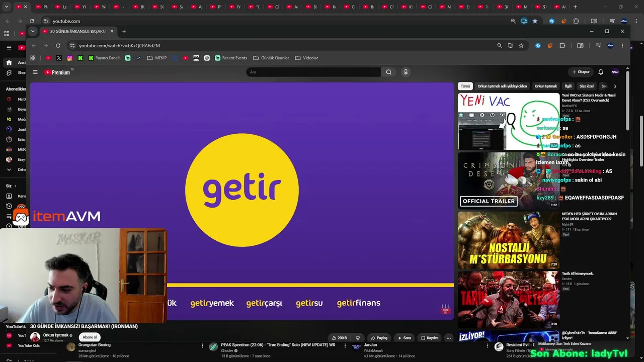This screenshot has width=644, height=362.
Task: Subscribe with the Abone ol button
Action: coord(90,337)
